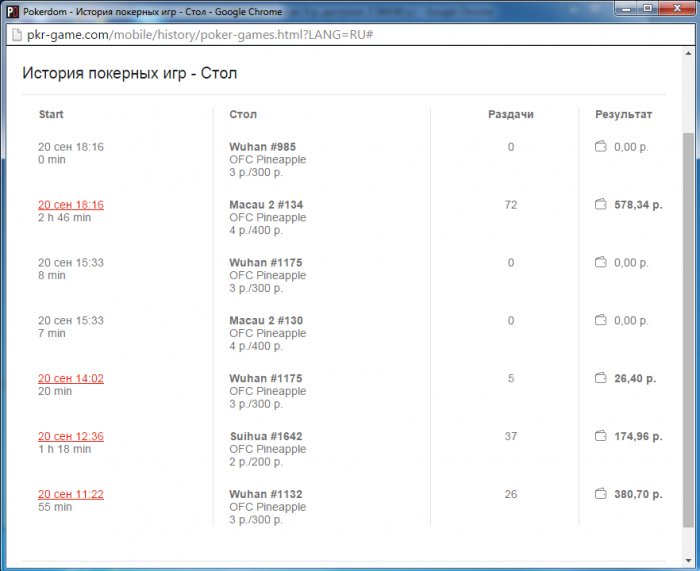Click the scrollbar down arrow

pos(688,561)
